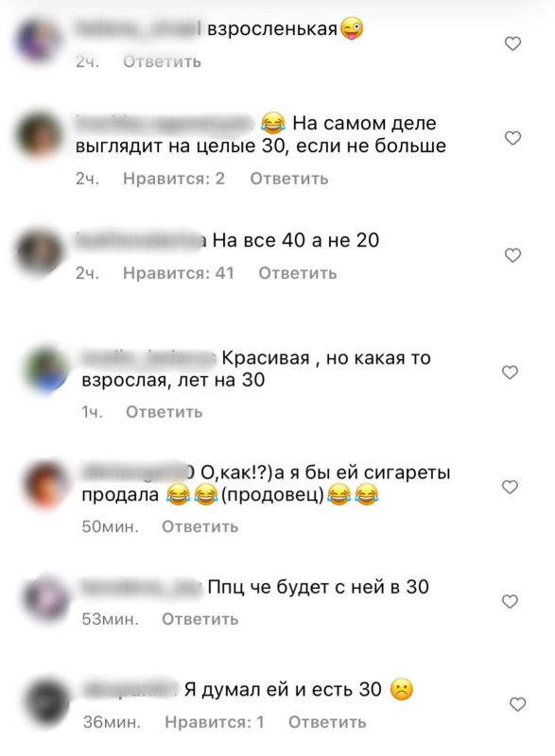The height and width of the screenshot is (756, 555).
Task: Tap heart on "Я думал ей и есть 30" comment
Action: [517, 704]
